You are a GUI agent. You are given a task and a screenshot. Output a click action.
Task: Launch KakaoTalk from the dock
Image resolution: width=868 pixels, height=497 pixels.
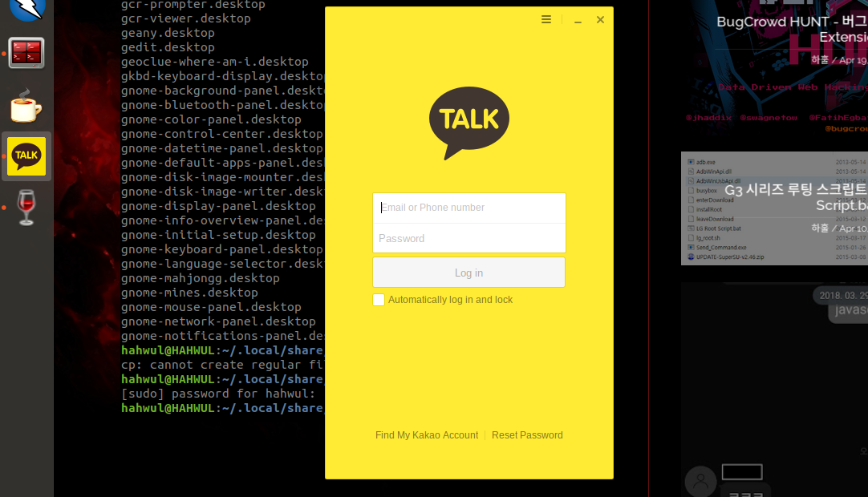(x=26, y=156)
